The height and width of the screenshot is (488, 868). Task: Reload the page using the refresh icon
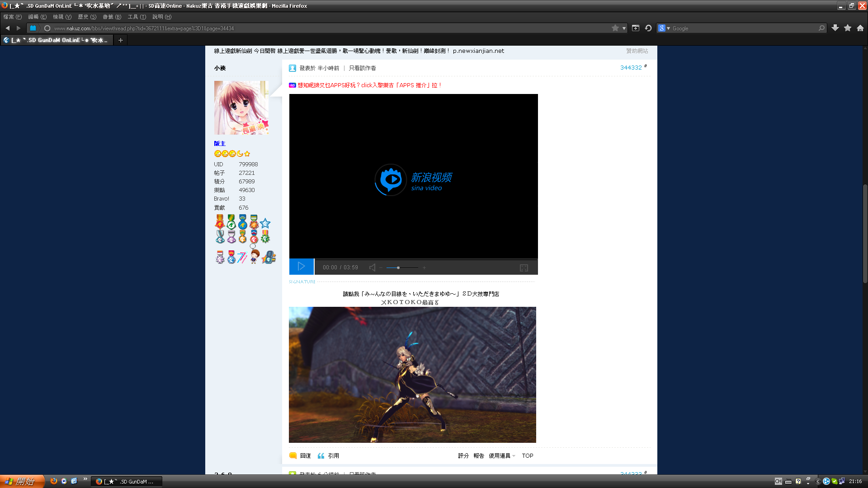pos(648,28)
